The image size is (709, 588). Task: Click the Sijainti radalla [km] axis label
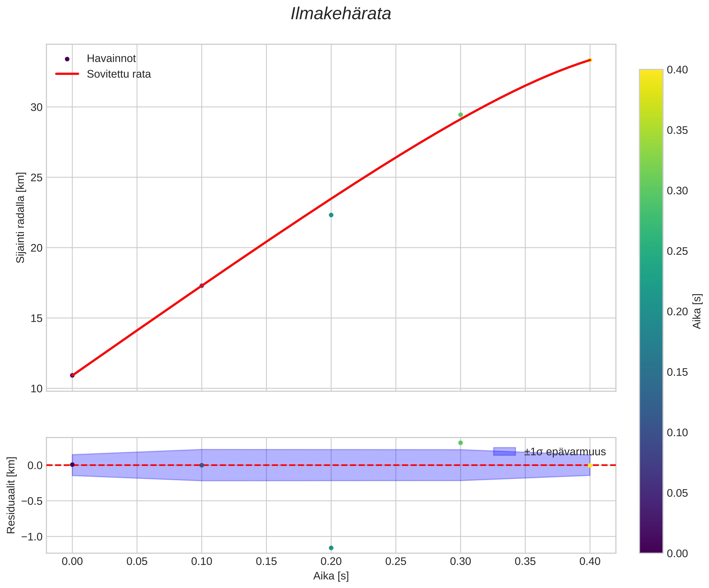(21, 218)
